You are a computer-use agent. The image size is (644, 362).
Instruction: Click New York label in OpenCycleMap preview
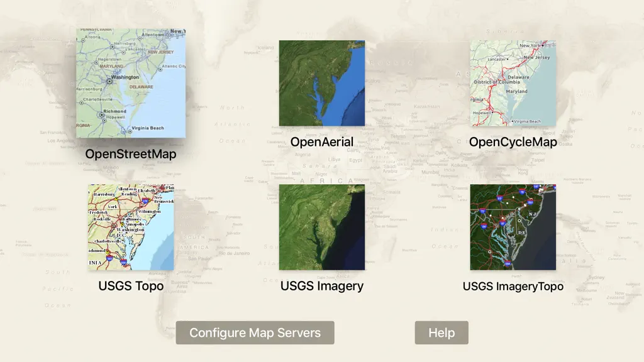click(530, 45)
